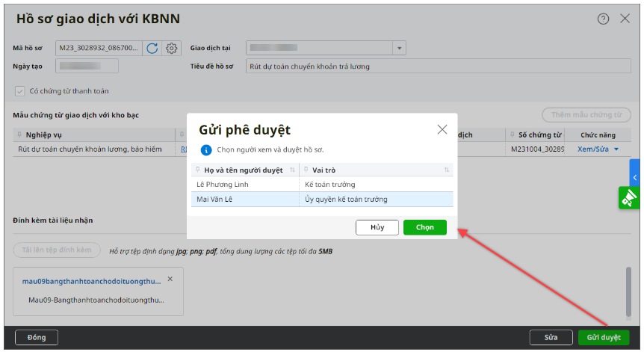Viewport: 644px width, 352px height.
Task: Expand the blue side panel arrow
Action: tap(634, 177)
